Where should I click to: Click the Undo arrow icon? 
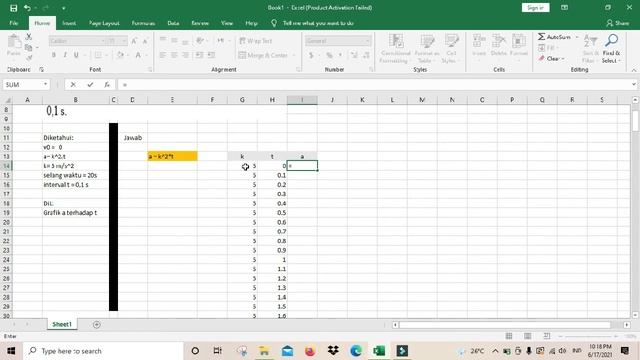point(27,8)
